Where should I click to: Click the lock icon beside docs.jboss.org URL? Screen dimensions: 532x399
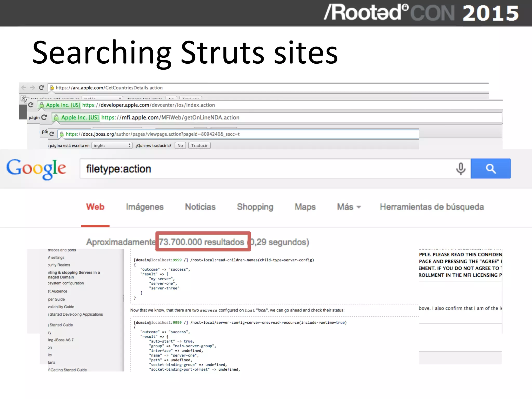62,134
